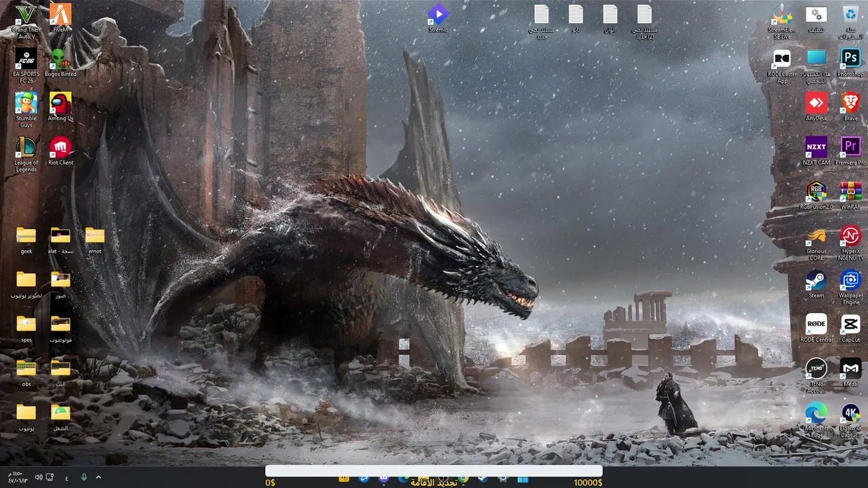Viewport: 868px width, 488px height.
Task: Open NZXT CAM shortcut
Action: pyautogui.click(x=816, y=150)
